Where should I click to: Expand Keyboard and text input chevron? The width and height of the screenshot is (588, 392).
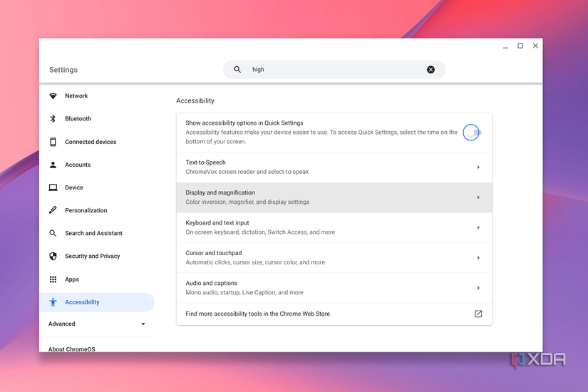[x=478, y=227]
